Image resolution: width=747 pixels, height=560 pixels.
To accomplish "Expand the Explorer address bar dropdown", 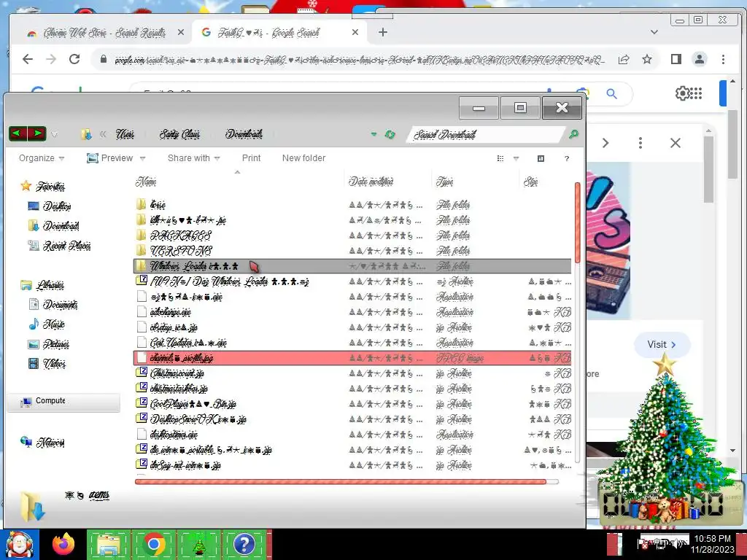I will coord(374,135).
